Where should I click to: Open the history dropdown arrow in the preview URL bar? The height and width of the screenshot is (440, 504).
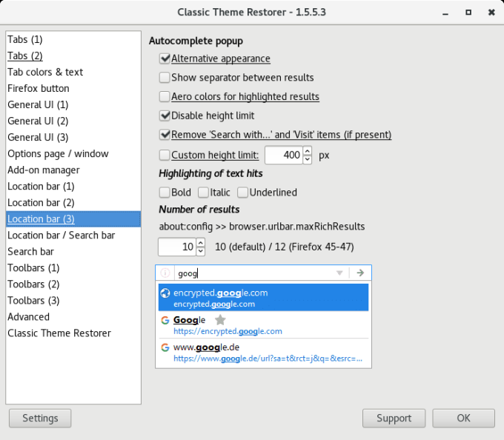pyautogui.click(x=339, y=273)
